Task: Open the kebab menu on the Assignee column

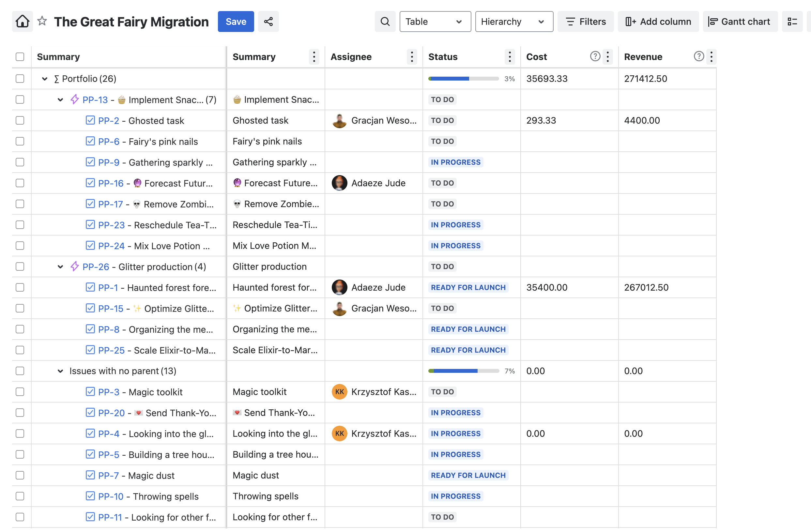Action: [x=412, y=56]
